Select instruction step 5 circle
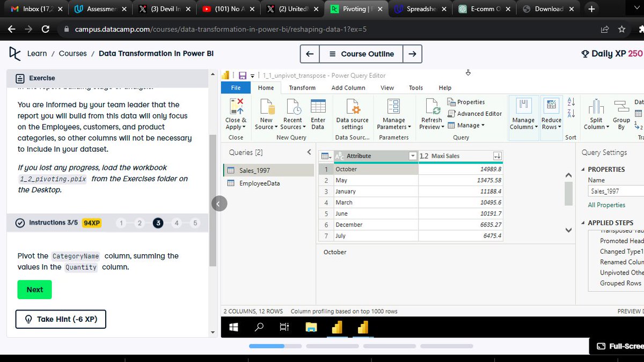This screenshot has height=362, width=644. click(195, 223)
